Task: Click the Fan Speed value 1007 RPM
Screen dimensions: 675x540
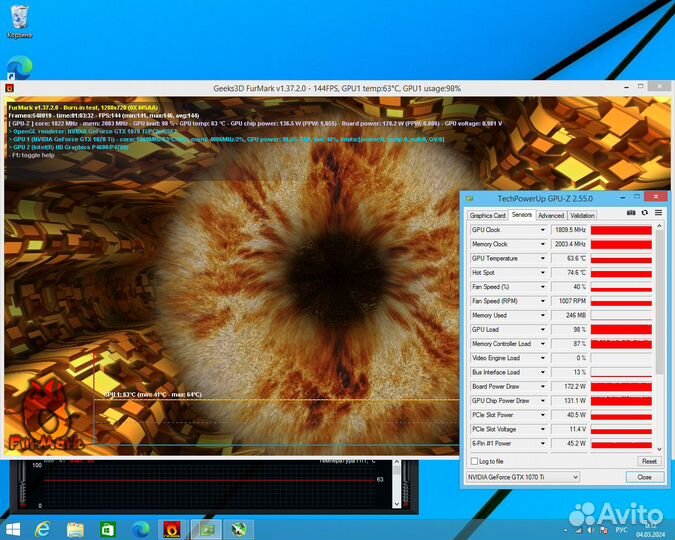Action: tap(572, 301)
